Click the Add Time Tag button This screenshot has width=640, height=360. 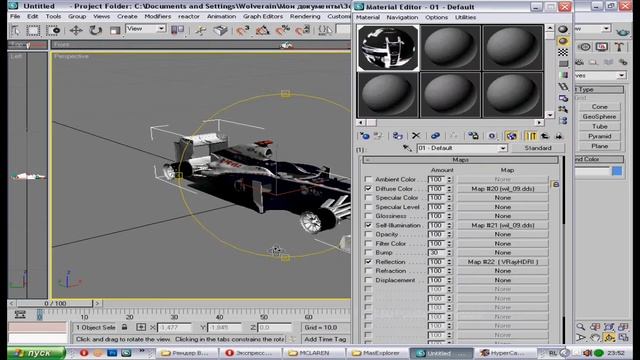coord(325,339)
